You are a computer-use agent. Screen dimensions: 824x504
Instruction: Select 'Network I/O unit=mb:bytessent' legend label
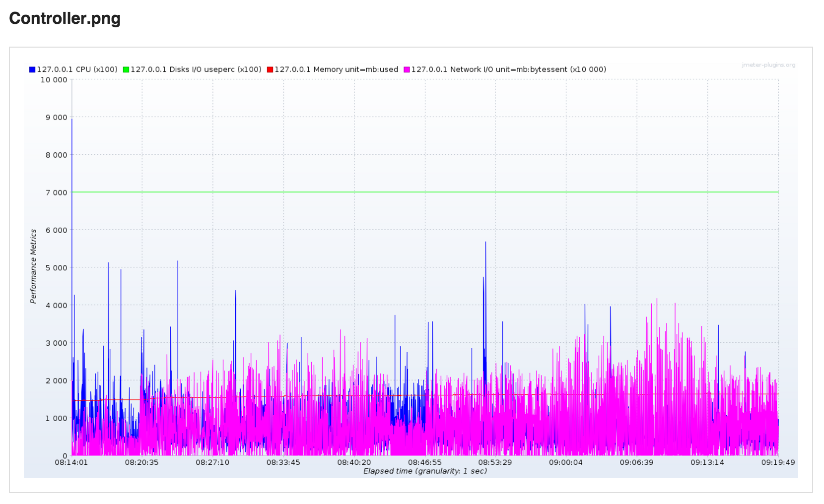coord(509,69)
